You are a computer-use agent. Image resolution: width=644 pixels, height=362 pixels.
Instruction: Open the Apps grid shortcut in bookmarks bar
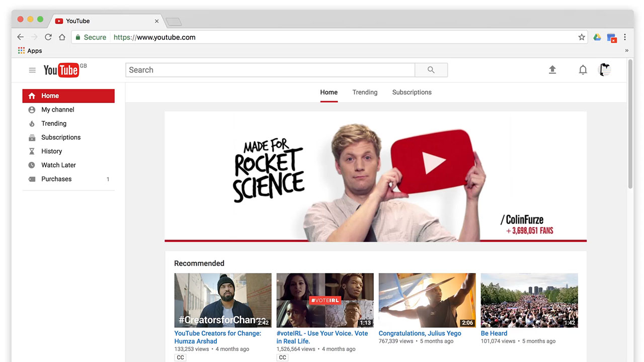pyautogui.click(x=30, y=51)
